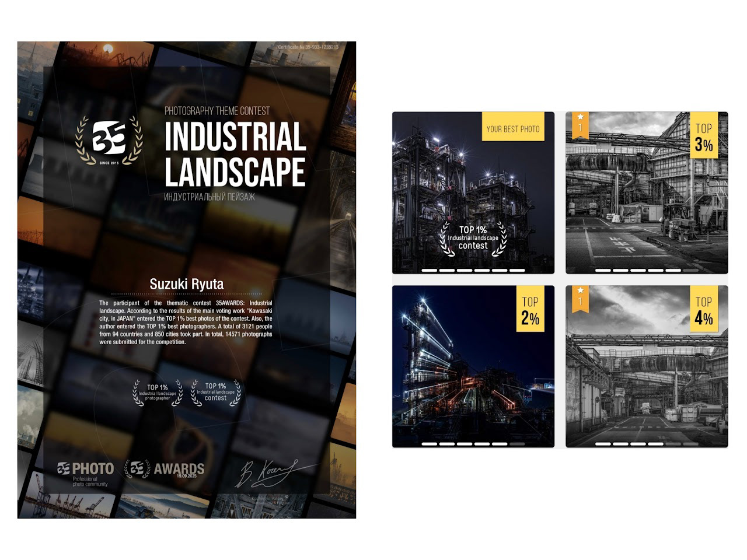Click 'PHOTOGRAPHY THEME CONTEST' heading
The height and width of the screenshot is (560, 747).
(x=217, y=111)
